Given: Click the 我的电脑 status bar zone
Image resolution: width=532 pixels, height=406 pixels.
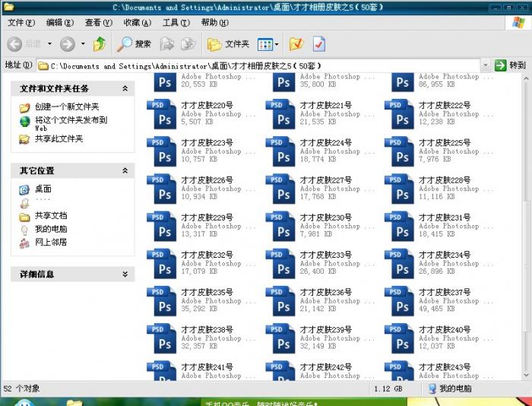Looking at the screenshot, I should (450, 389).
